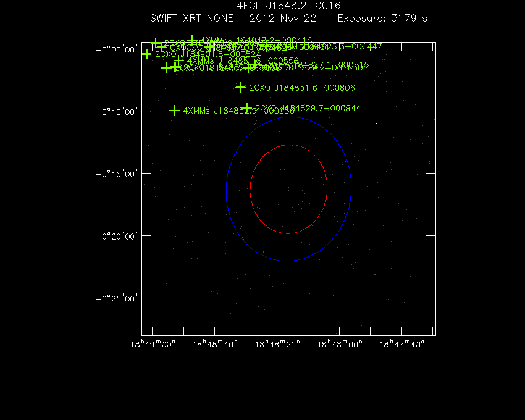525x420 pixels.
Task: Click the declination label -0°25'00"
Action: pyautogui.click(x=117, y=299)
